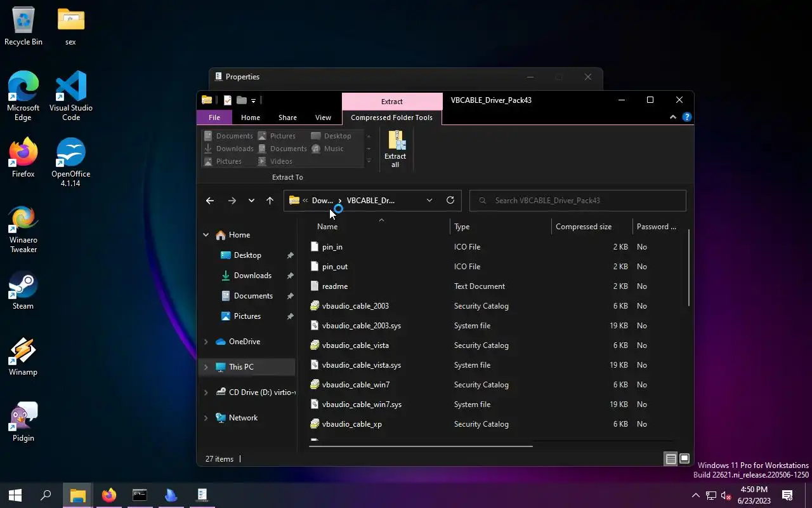Click the Firefox icon on the taskbar
The image size is (812, 508).
click(109, 495)
